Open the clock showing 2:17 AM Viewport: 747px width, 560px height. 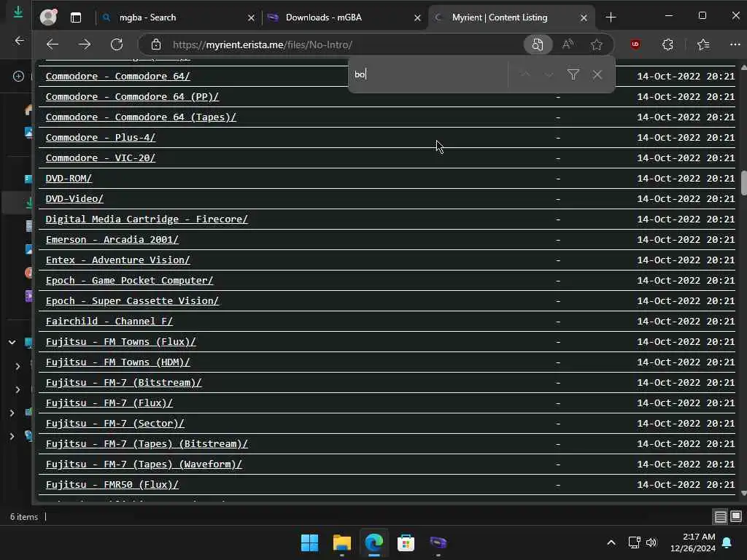coord(693,542)
